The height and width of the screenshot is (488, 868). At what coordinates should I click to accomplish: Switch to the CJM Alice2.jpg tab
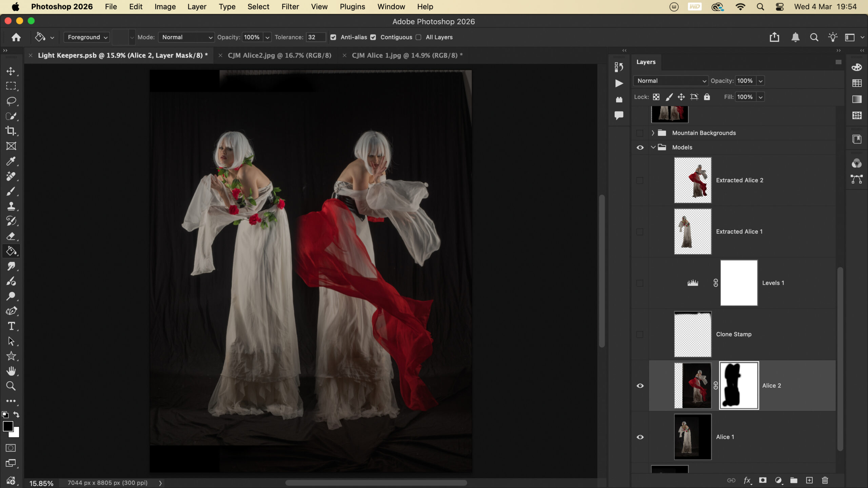(279, 55)
